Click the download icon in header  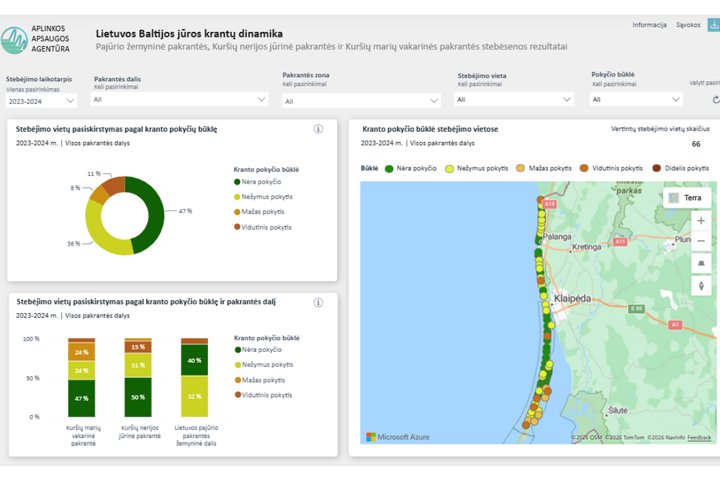(714, 25)
